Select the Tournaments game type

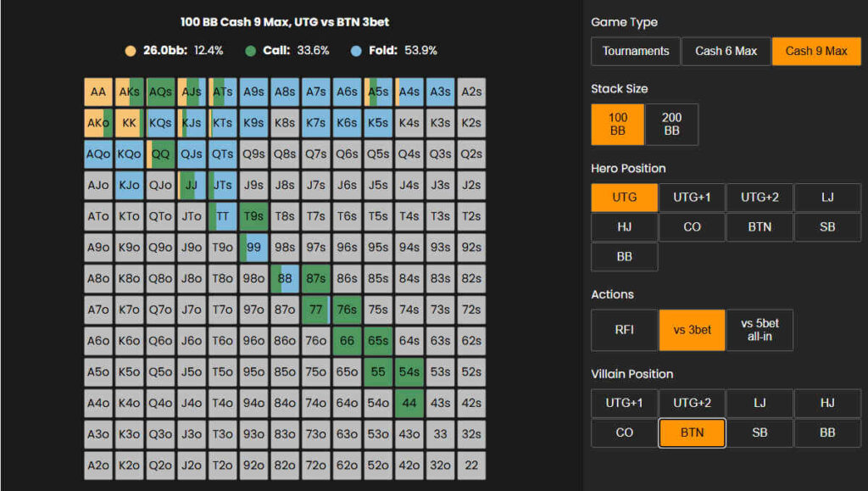pyautogui.click(x=636, y=52)
